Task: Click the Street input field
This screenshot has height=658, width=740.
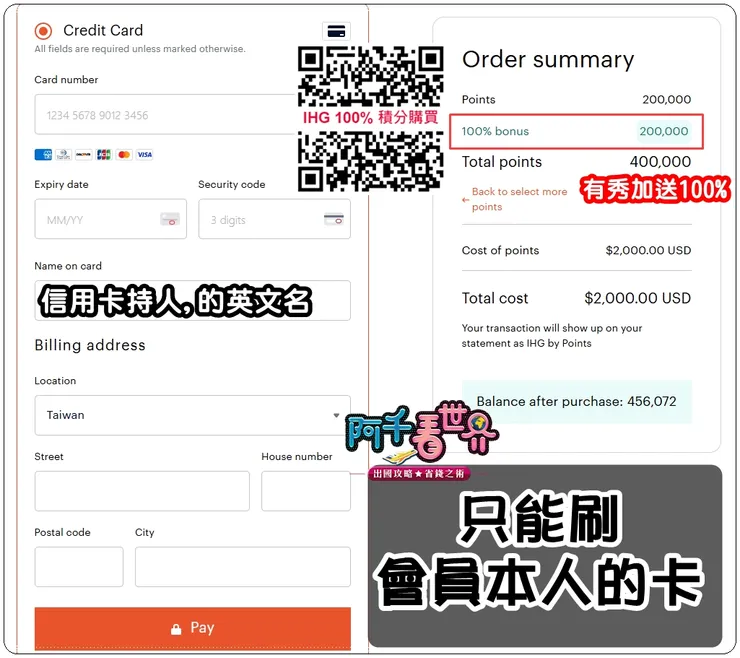Action: [142, 491]
